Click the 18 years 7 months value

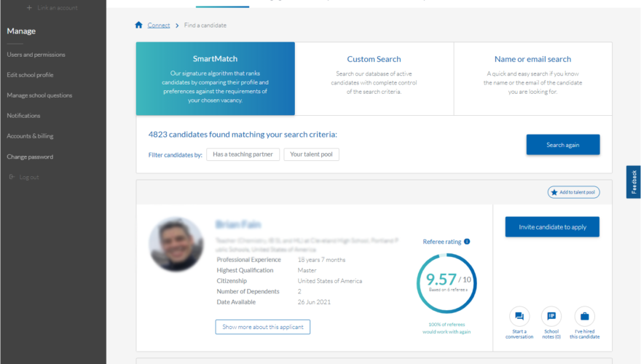tap(321, 260)
